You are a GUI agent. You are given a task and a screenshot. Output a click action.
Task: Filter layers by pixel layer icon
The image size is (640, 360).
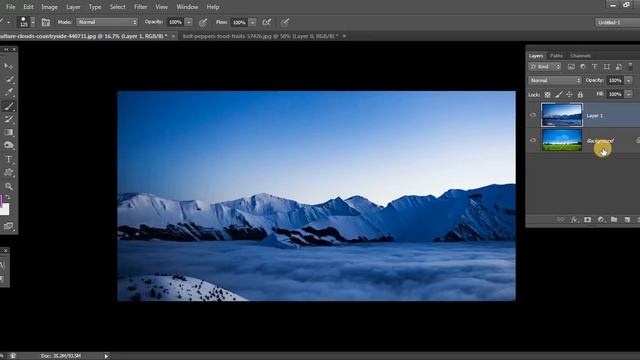(x=571, y=67)
